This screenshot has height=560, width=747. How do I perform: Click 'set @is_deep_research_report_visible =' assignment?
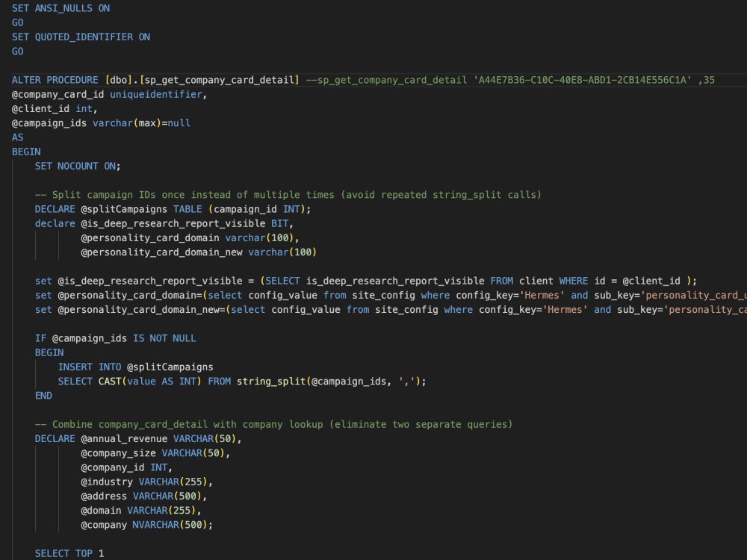144,281
